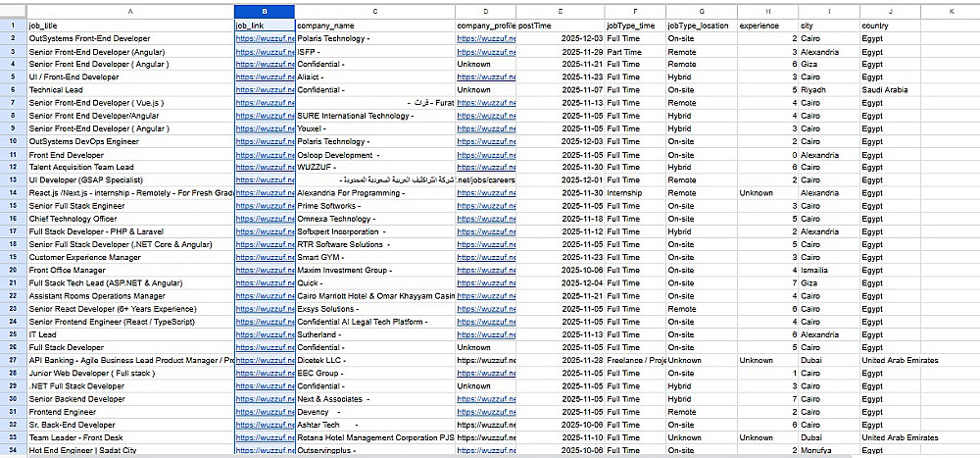Open job link for IT Lead row
This screenshot has width=980, height=458.
(265, 334)
